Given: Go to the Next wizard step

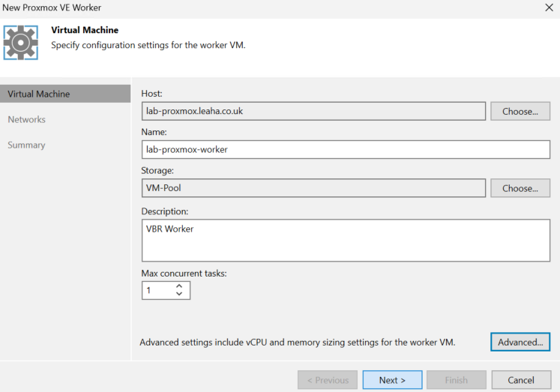Looking at the screenshot, I should point(392,380).
